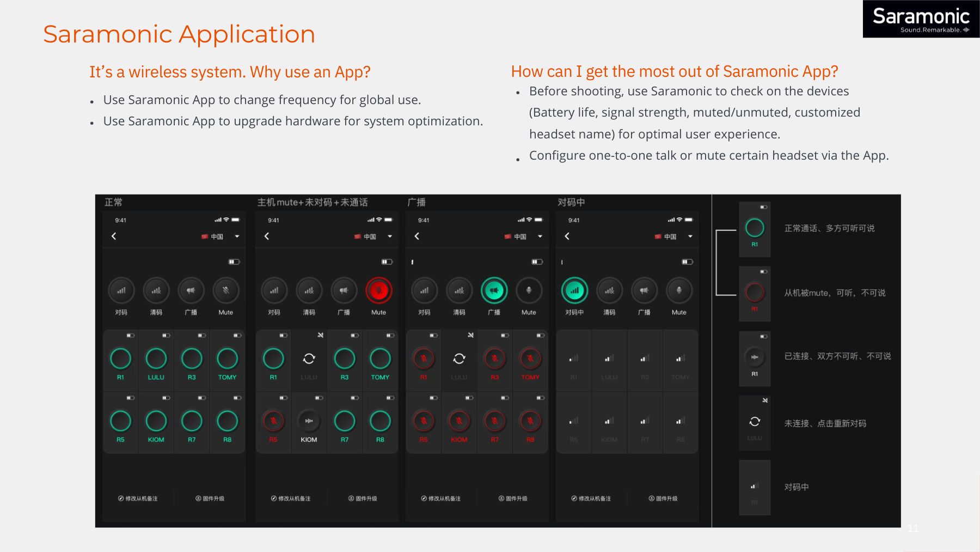Tap 修改从机备注 in the 对码中 screen
The height and width of the screenshot is (552, 980).
591,499
